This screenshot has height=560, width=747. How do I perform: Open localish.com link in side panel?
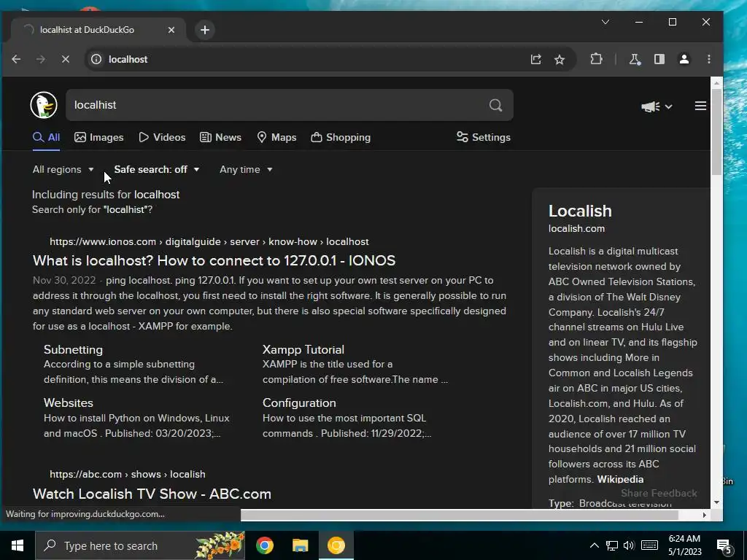tap(576, 228)
